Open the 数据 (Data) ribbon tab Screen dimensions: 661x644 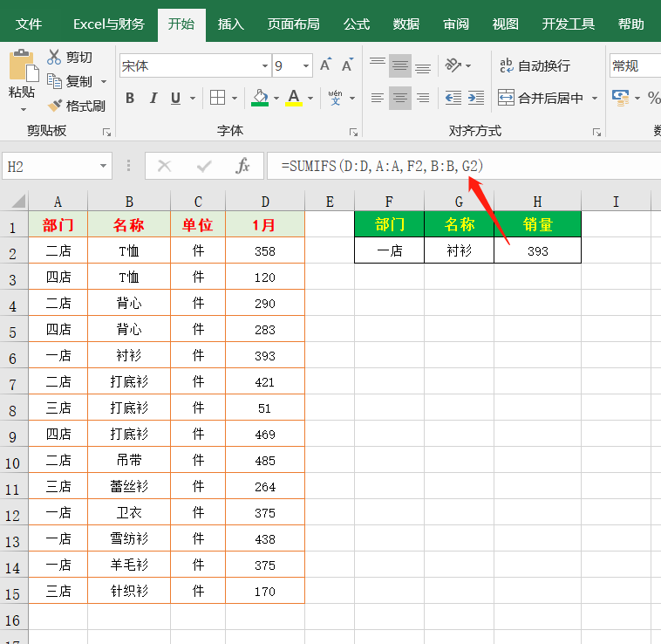(406, 24)
